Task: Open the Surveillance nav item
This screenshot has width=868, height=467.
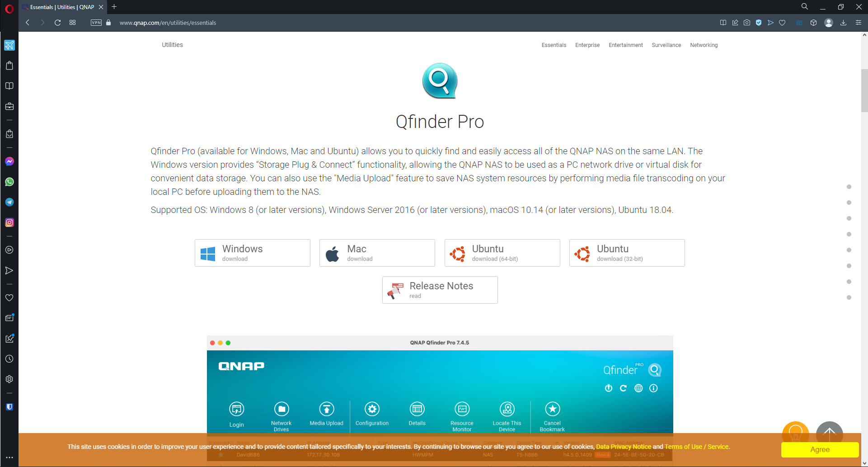Action: [x=666, y=45]
